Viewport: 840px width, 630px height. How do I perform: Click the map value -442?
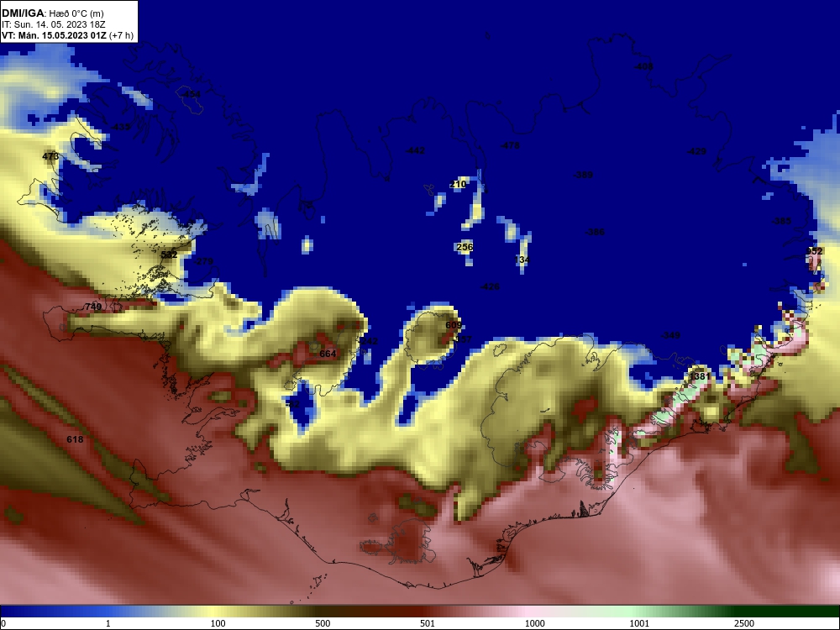(415, 150)
